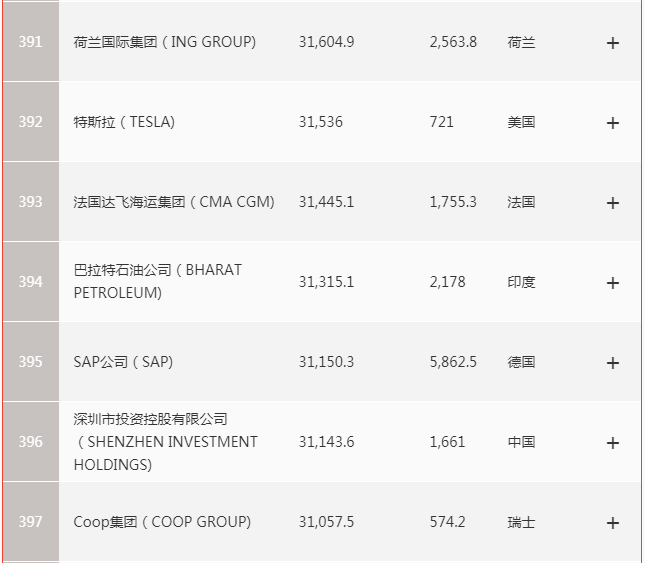Expand the Bharat Petroleum row
This screenshot has height=563, width=645.
[x=613, y=283]
